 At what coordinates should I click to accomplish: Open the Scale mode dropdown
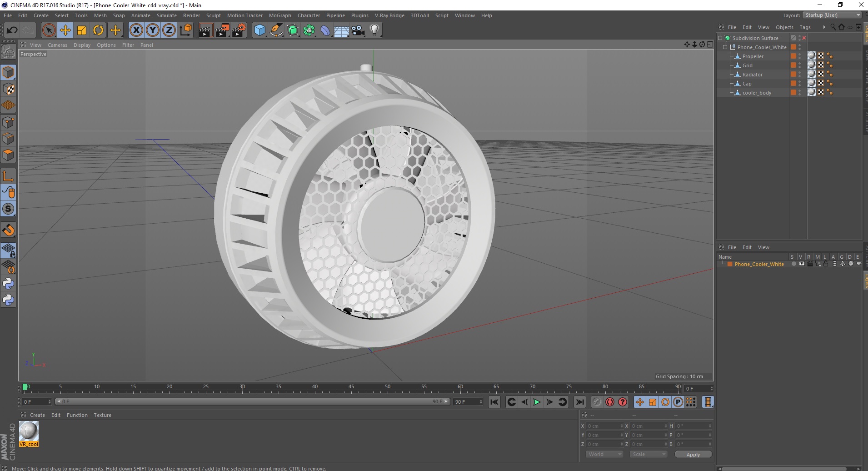coord(648,454)
